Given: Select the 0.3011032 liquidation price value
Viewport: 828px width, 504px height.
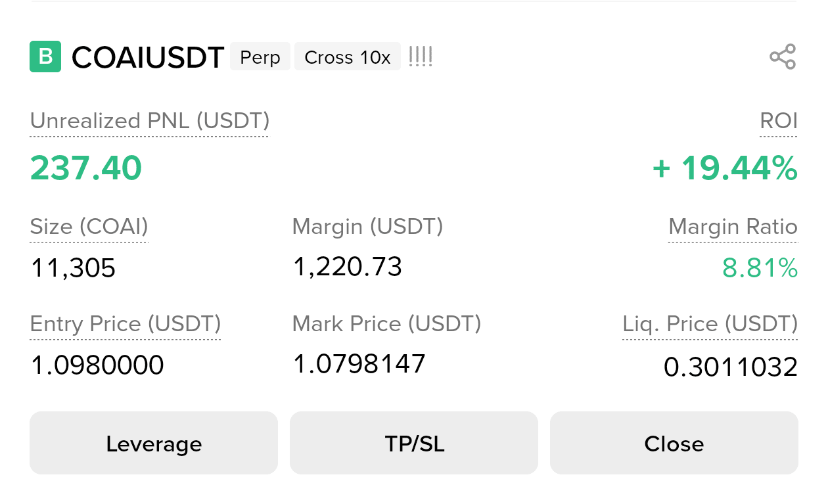Looking at the screenshot, I should pyautogui.click(x=731, y=367).
